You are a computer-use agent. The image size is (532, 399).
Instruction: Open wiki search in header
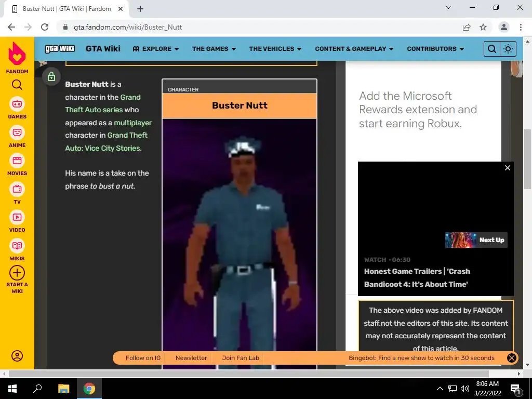click(x=491, y=49)
